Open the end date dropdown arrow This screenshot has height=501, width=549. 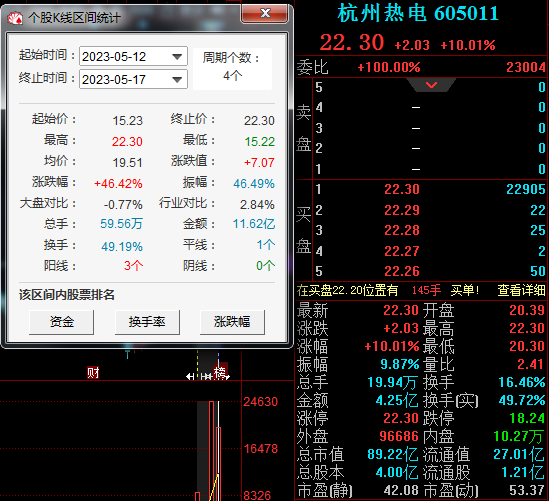tap(177, 80)
